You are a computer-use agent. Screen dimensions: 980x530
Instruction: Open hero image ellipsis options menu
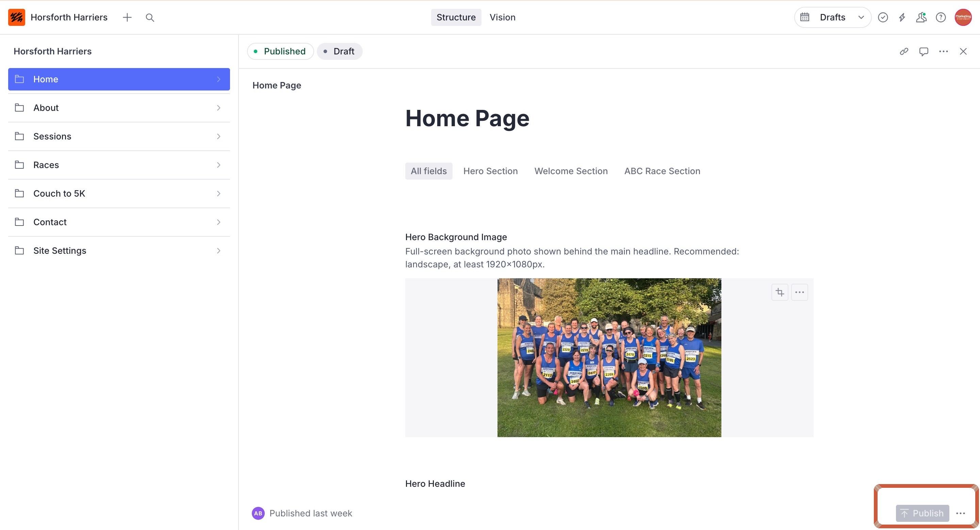[800, 292]
